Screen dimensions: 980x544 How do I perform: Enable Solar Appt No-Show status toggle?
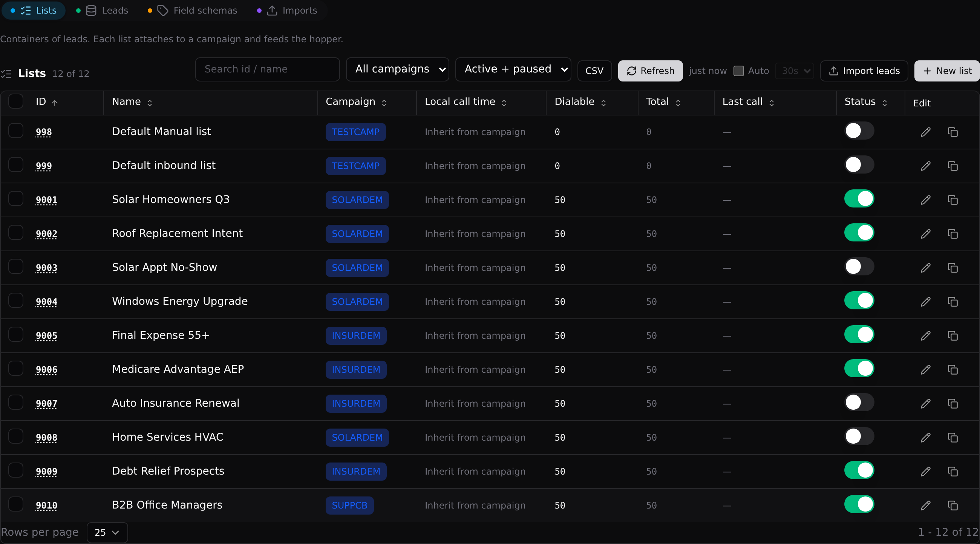859,266
